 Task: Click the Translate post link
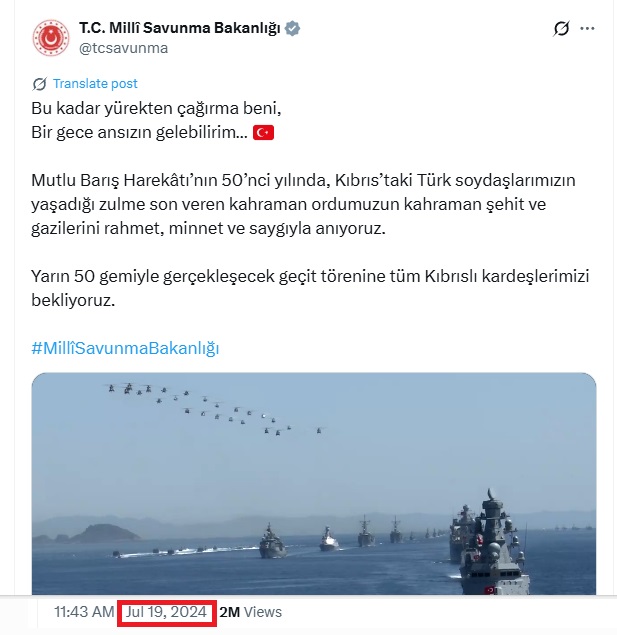(x=95, y=83)
